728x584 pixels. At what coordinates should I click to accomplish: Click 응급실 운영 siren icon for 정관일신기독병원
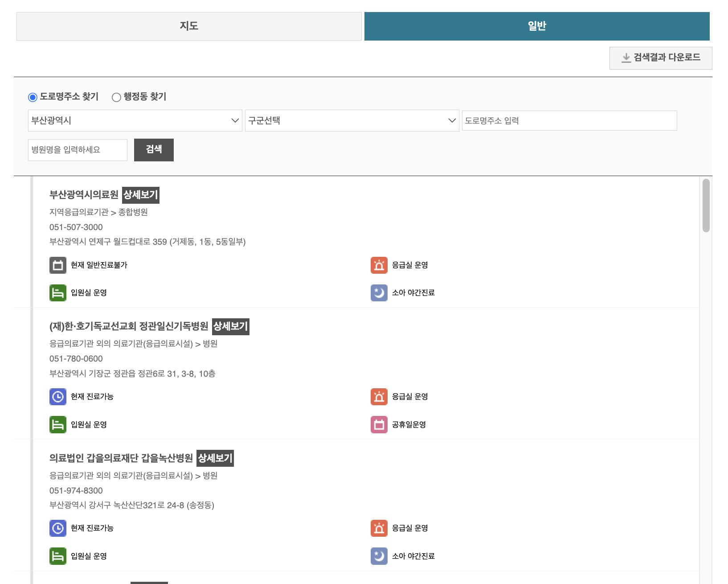click(x=379, y=397)
